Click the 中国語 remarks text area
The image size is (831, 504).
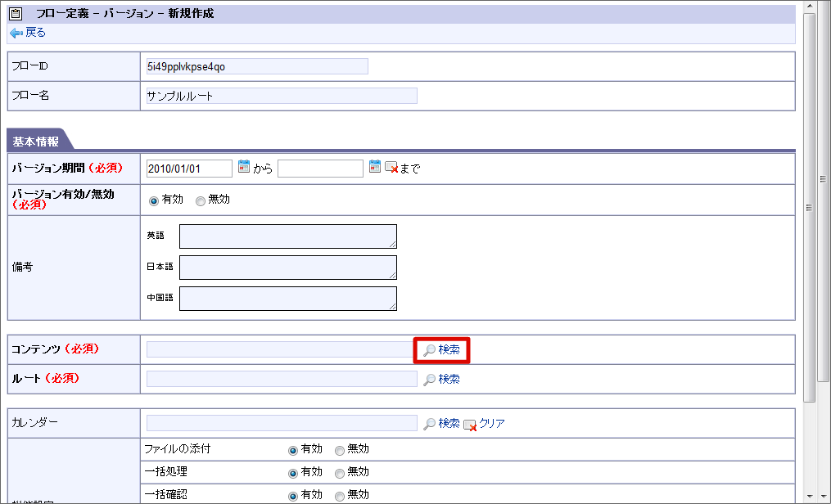[287, 299]
